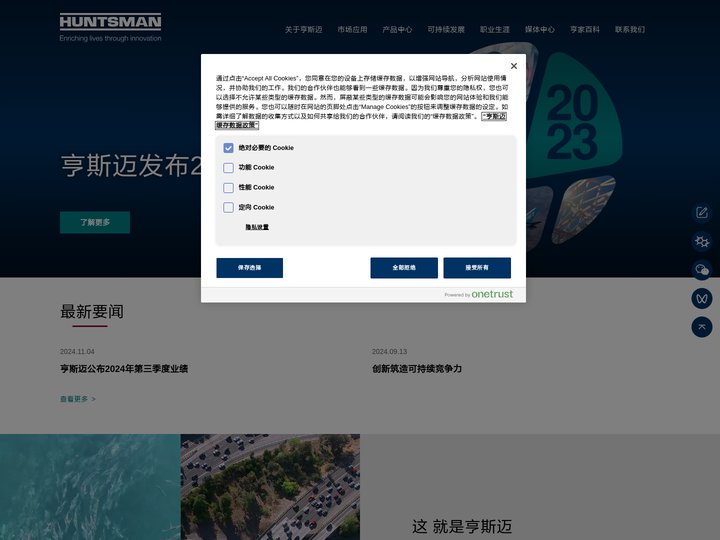The image size is (720, 540).
Task: Open the 产品中心 menu
Action: 397,29
